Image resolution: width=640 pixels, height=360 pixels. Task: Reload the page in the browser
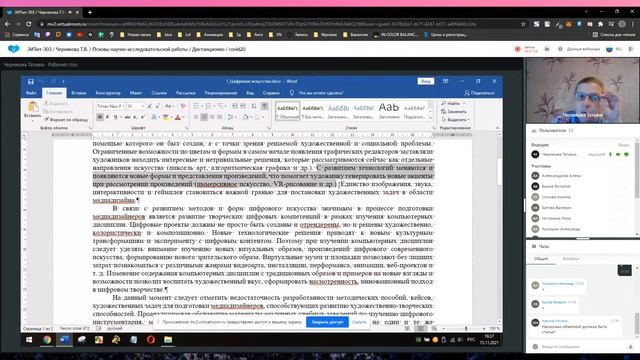click(x=29, y=24)
